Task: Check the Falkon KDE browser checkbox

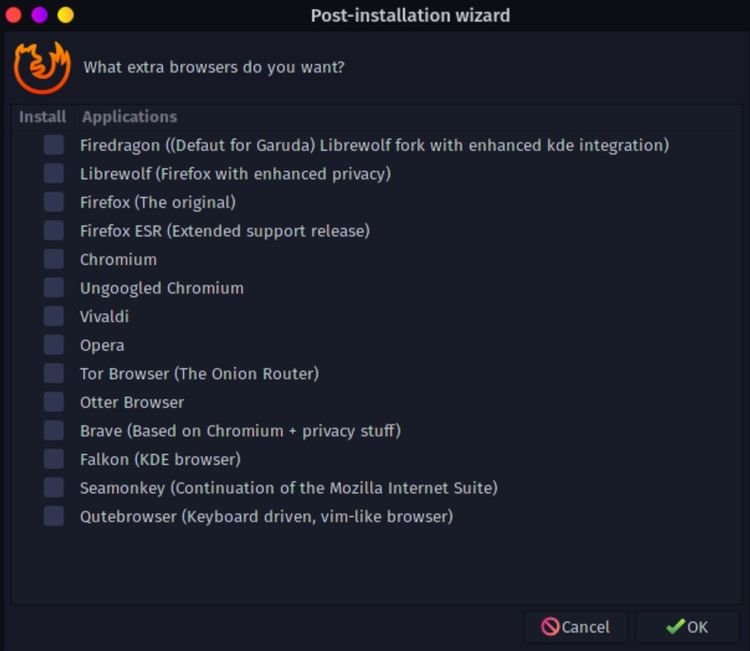Action: point(54,459)
